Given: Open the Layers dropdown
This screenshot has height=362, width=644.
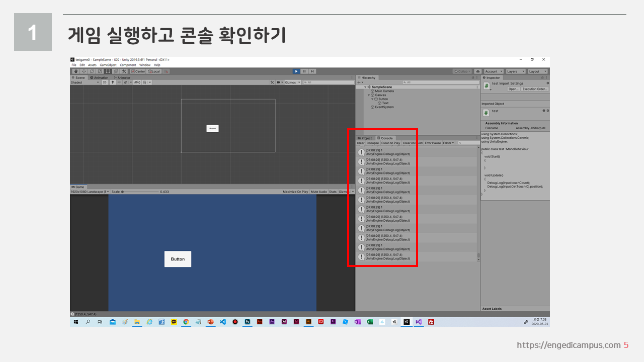Looking at the screenshot, I should (515, 71).
